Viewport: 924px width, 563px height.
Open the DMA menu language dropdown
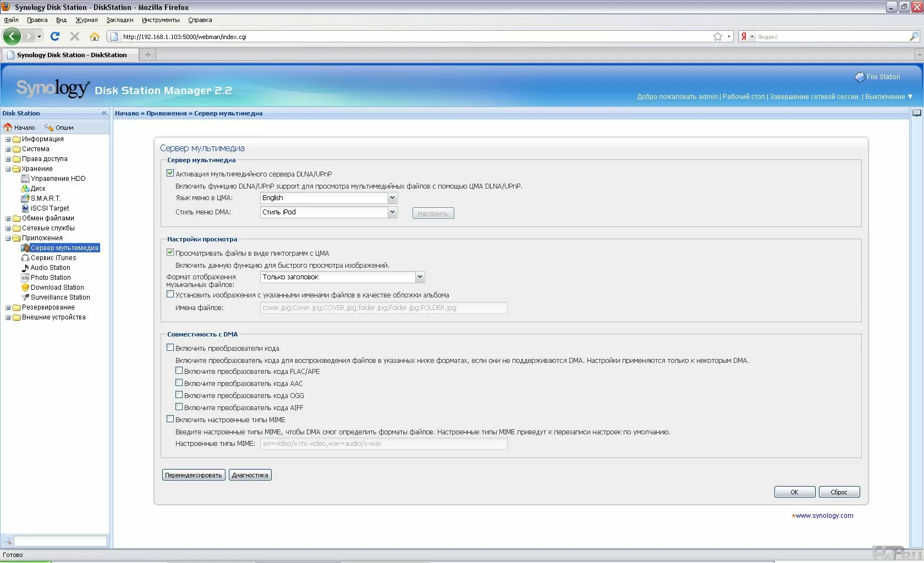(392, 198)
